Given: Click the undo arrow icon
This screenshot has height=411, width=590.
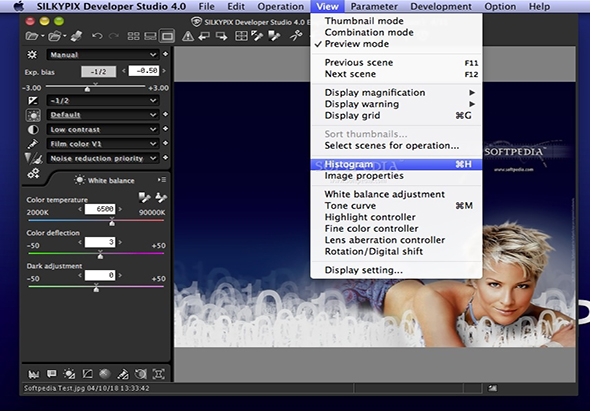Looking at the screenshot, I should coord(97,36).
